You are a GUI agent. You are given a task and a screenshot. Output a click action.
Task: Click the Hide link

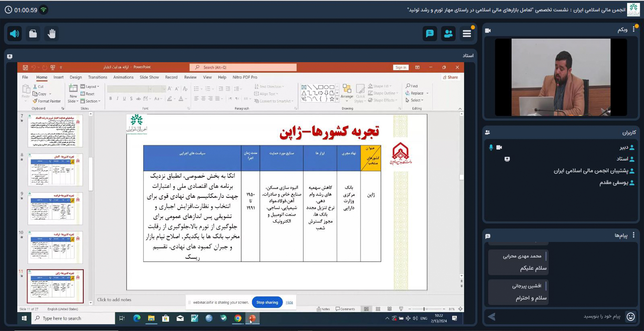pos(289,302)
